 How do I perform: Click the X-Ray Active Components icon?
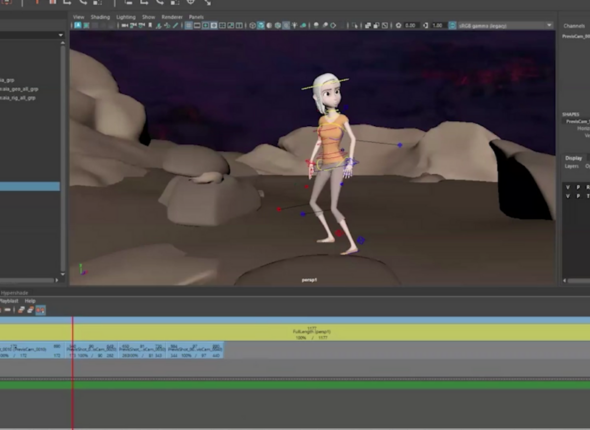tap(376, 26)
